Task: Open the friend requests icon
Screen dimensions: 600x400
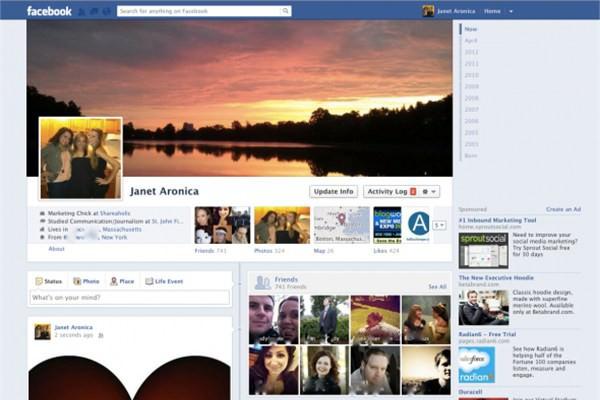Action: [82, 11]
